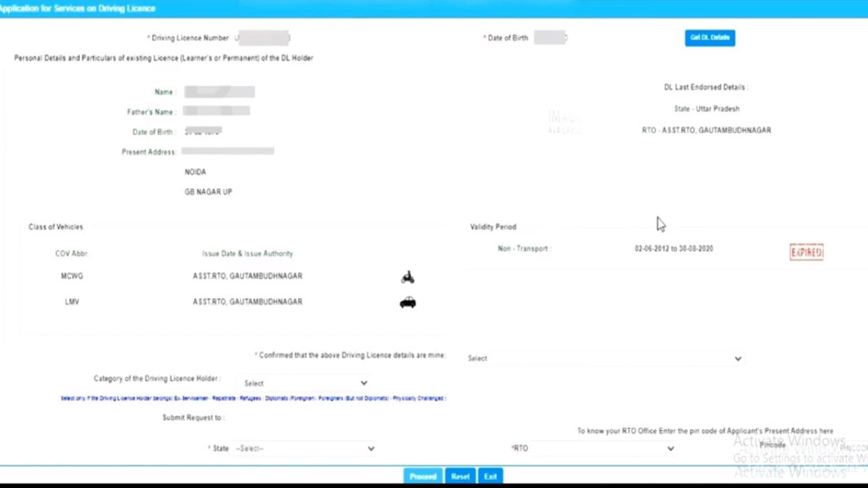Image resolution: width=868 pixels, height=488 pixels.
Task: Click the issue authority text in LMV row
Action: tap(247, 302)
